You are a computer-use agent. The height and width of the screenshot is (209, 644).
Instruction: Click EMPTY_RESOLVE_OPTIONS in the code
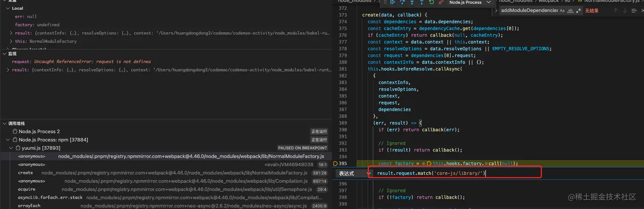521,49
